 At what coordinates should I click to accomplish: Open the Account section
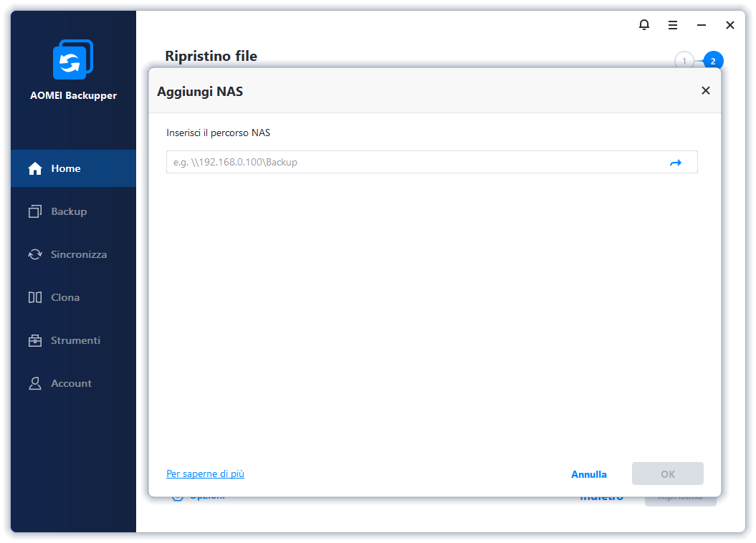point(73,383)
